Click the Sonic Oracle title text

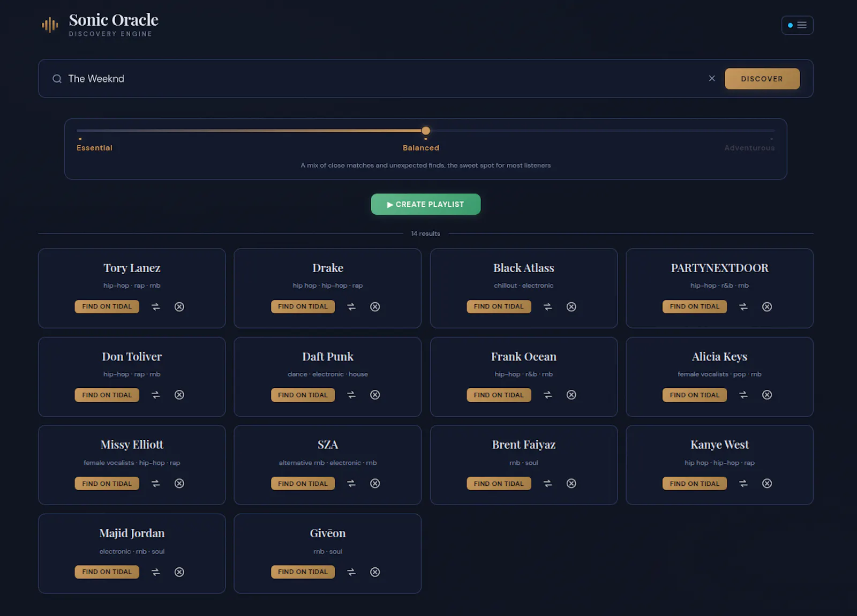click(114, 20)
